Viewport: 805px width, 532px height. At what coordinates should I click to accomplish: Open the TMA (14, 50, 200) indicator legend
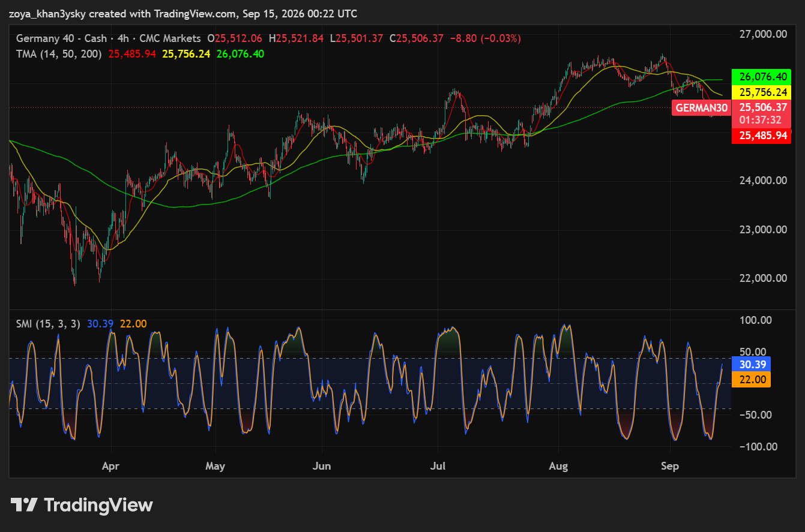point(59,54)
